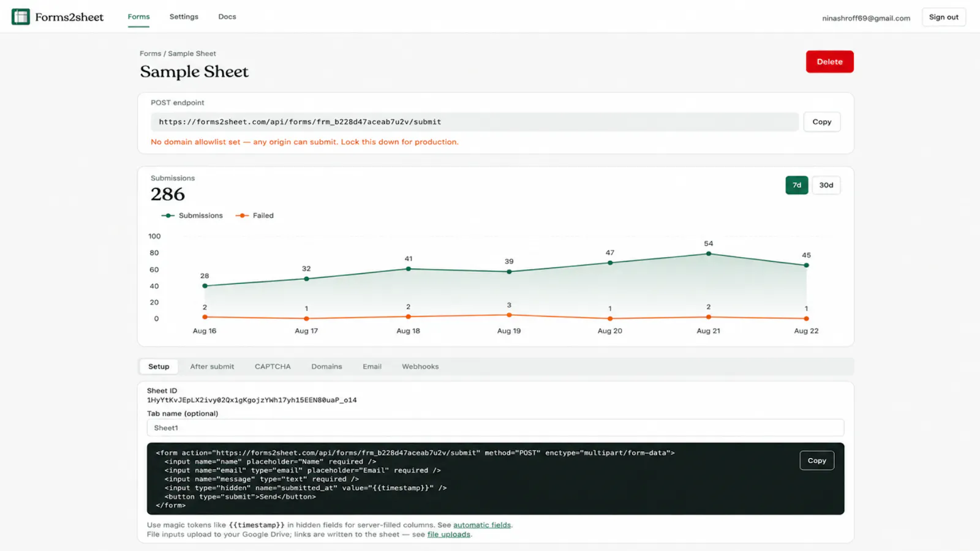The height and width of the screenshot is (551, 980).
Task: Copy the POST endpoint URL
Action: [822, 122]
